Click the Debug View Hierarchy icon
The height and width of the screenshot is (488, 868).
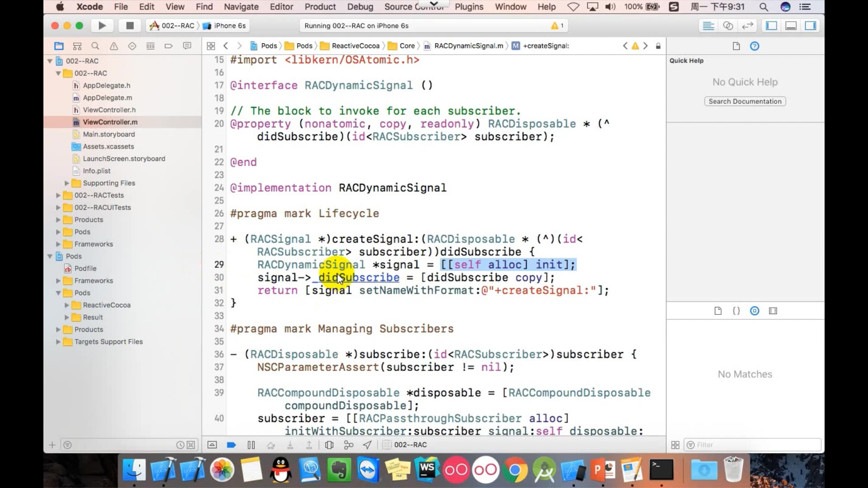tap(329, 445)
